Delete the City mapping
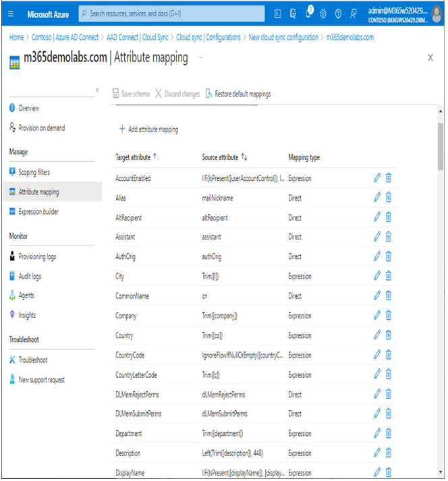This screenshot has width=448, height=481. tap(389, 276)
